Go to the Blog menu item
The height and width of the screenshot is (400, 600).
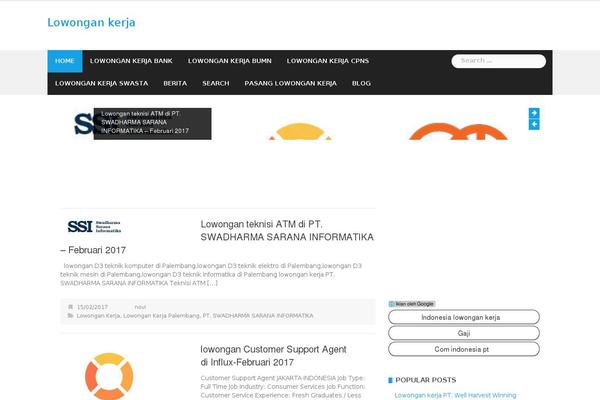click(x=361, y=83)
